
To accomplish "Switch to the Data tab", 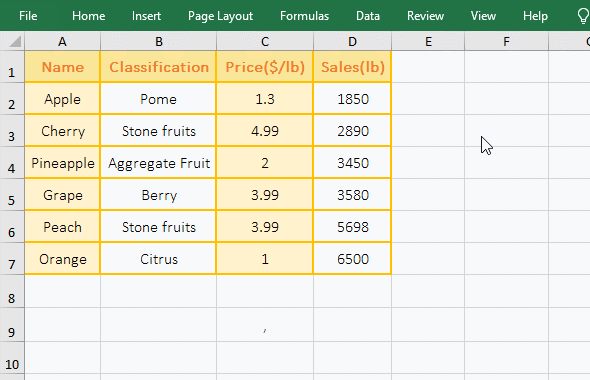I will (x=368, y=16).
